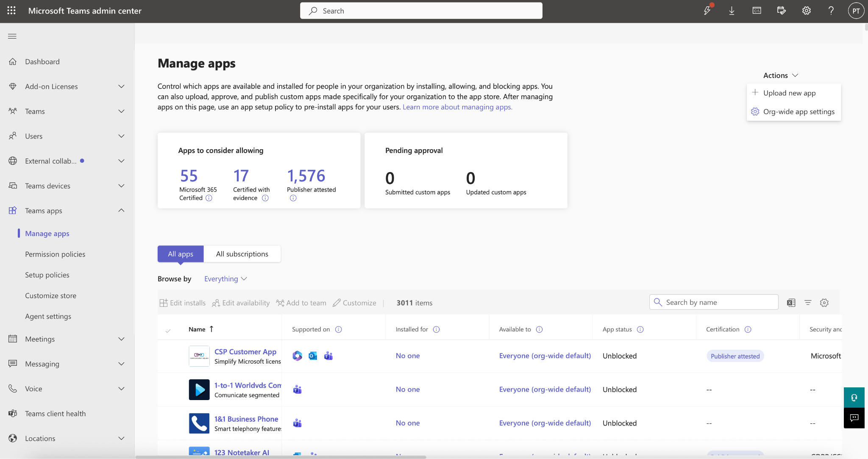Image resolution: width=868 pixels, height=459 pixels.
Task: Show info for App status column
Action: 640,329
